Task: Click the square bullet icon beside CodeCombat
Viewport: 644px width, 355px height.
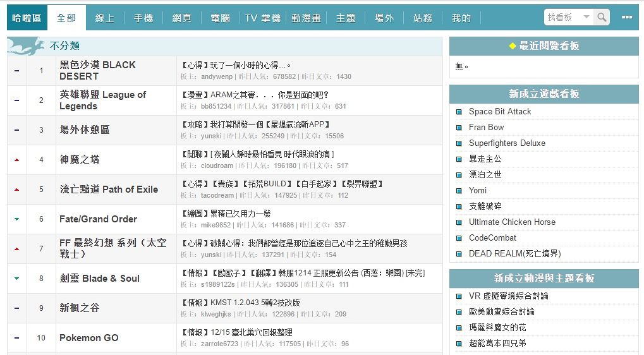Action: point(459,238)
